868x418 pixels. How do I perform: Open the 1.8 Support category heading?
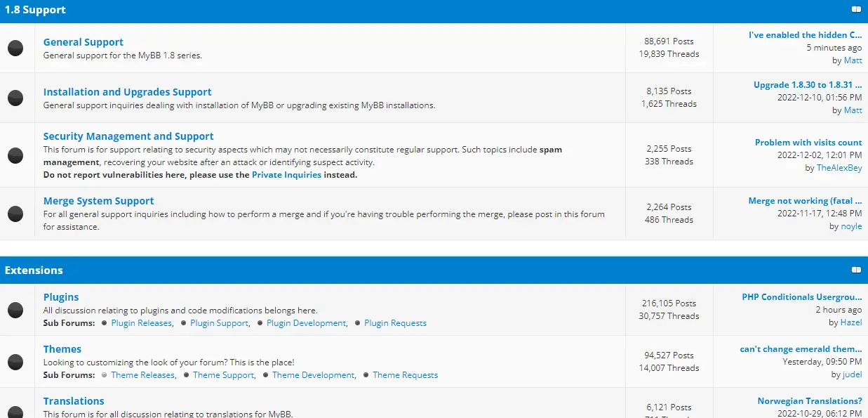[35, 10]
